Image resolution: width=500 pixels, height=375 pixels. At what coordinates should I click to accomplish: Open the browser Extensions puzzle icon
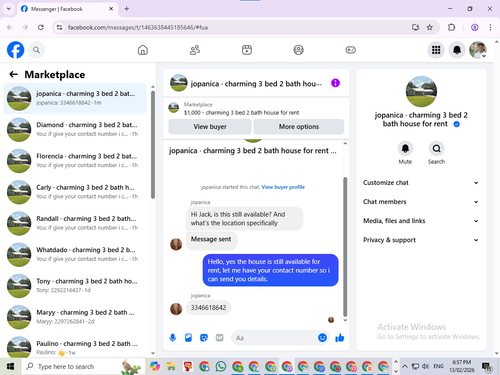[451, 27]
